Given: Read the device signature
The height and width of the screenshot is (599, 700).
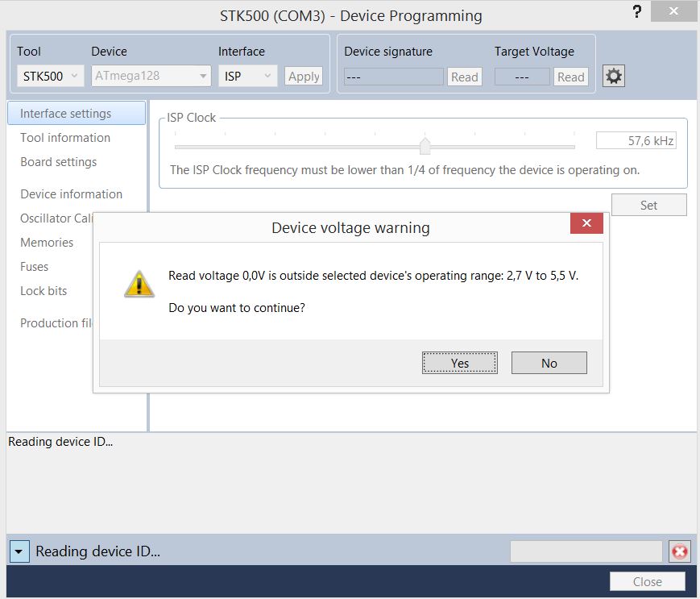Looking at the screenshot, I should [464, 77].
